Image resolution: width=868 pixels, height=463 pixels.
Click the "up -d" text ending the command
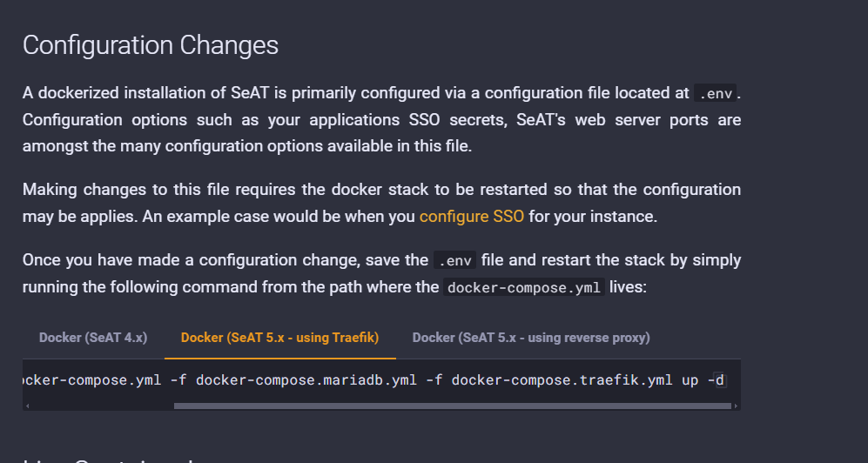[703, 380]
